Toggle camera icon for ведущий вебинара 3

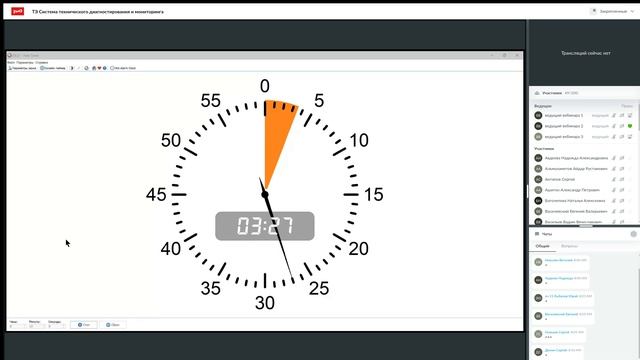(x=622, y=137)
